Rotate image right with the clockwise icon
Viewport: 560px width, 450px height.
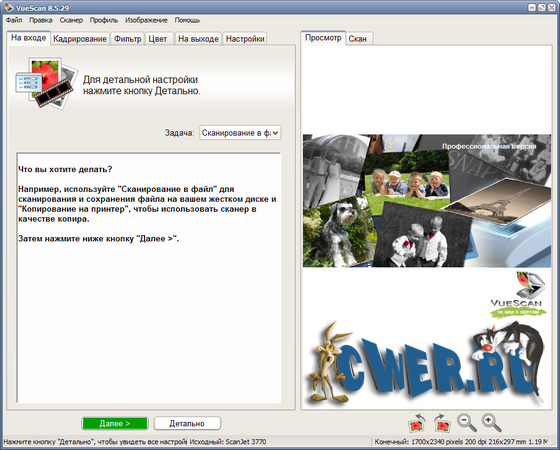[x=442, y=423]
